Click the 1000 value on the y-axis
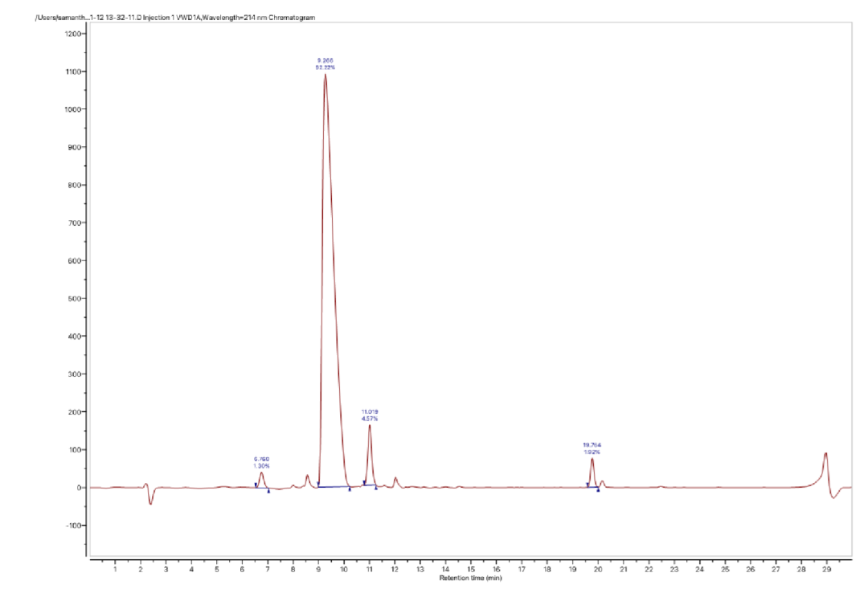 click(72, 109)
